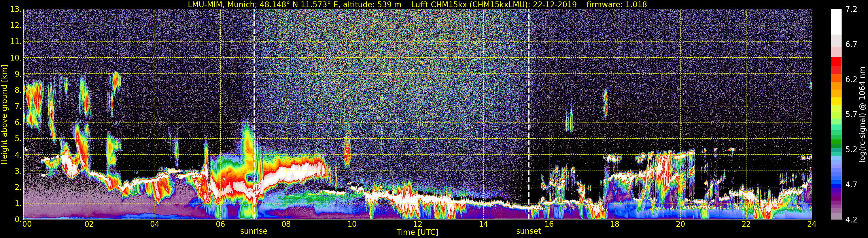Screen dimensions: 868x238
Task: Click 'altitude: 539 m' in the title
Action: pyautogui.click(x=372, y=4)
